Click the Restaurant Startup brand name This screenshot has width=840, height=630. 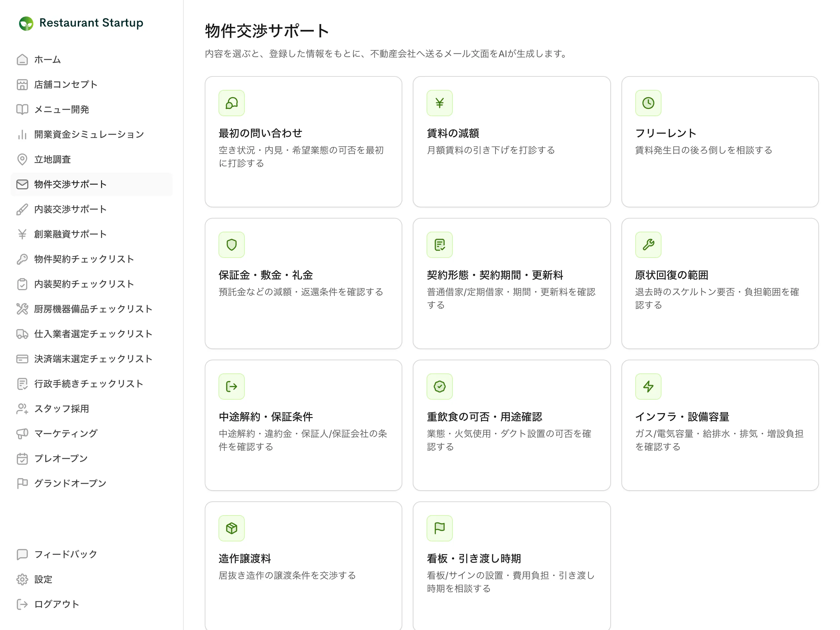pyautogui.click(x=91, y=23)
